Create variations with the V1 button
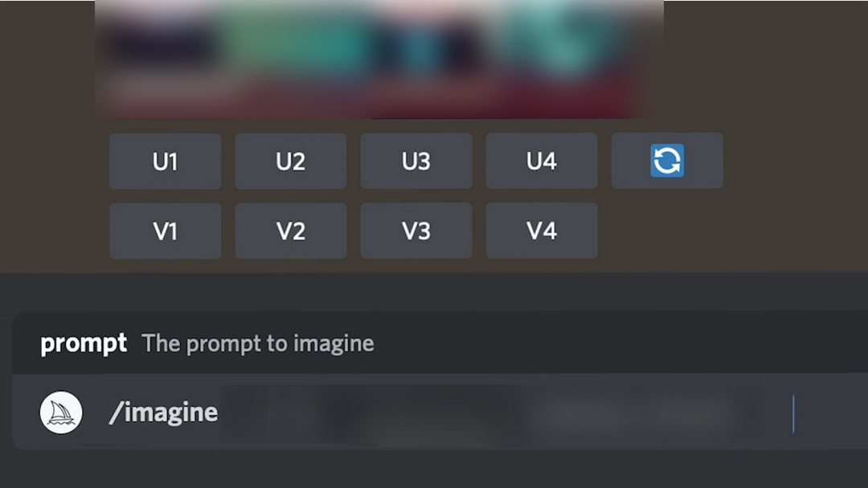This screenshot has width=868, height=488. point(165,232)
